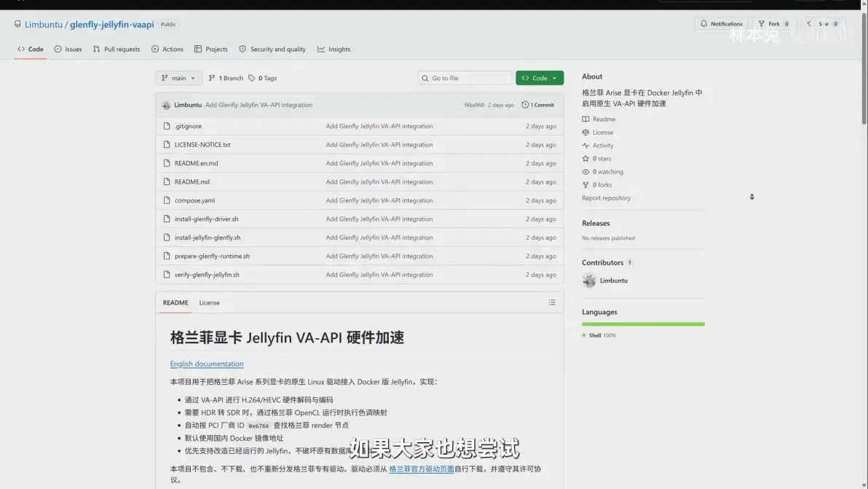The height and width of the screenshot is (489, 868).
Task: Open the Security and quality tab
Action: 272,50
